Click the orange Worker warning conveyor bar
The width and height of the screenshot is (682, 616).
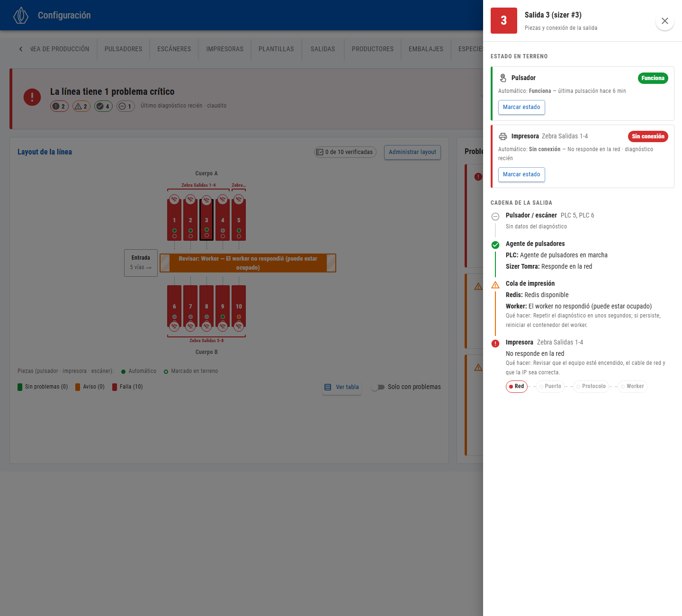coord(248,263)
